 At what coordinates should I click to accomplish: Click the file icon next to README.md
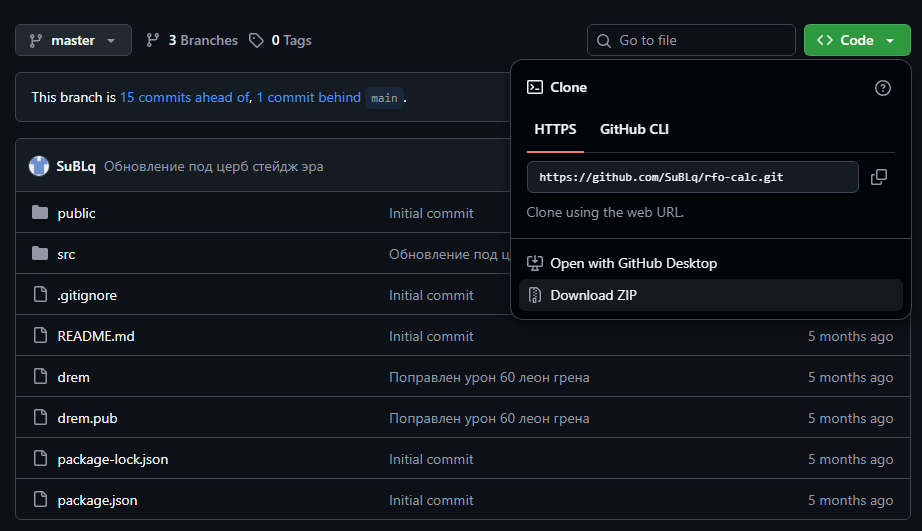tap(40, 336)
